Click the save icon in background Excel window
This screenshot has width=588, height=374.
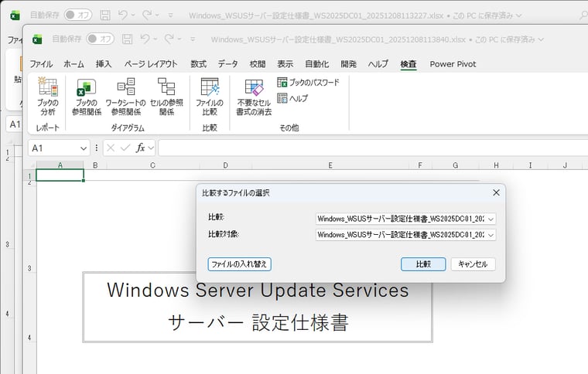[x=105, y=15]
